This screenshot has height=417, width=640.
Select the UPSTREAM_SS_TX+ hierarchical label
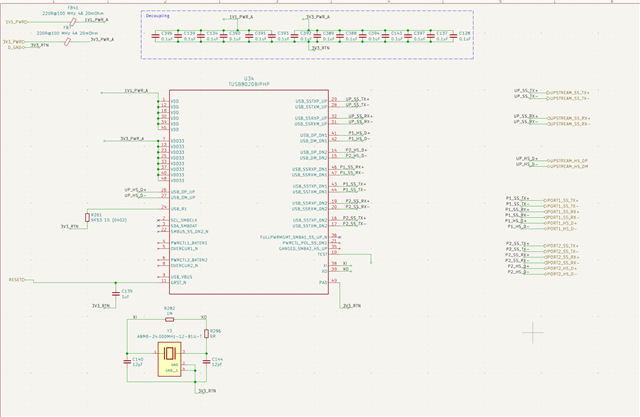click(568, 93)
